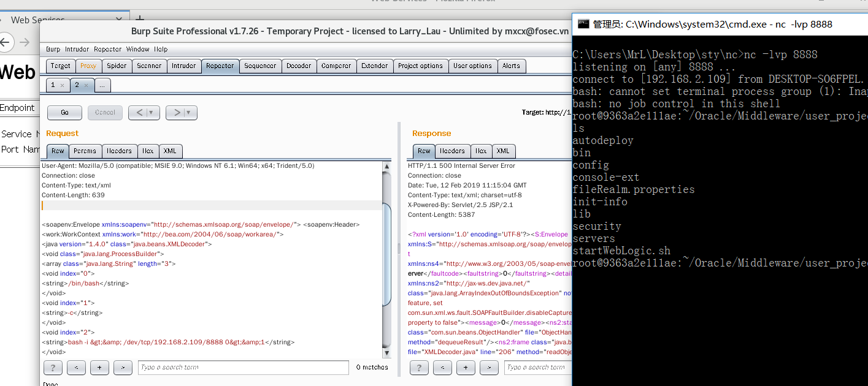This screenshot has height=386, width=868.
Task: Click the '0 matches' label
Action: pos(372,368)
